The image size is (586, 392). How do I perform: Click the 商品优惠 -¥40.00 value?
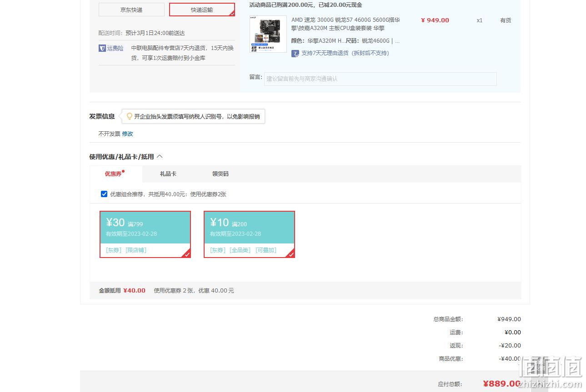pyautogui.click(x=510, y=359)
